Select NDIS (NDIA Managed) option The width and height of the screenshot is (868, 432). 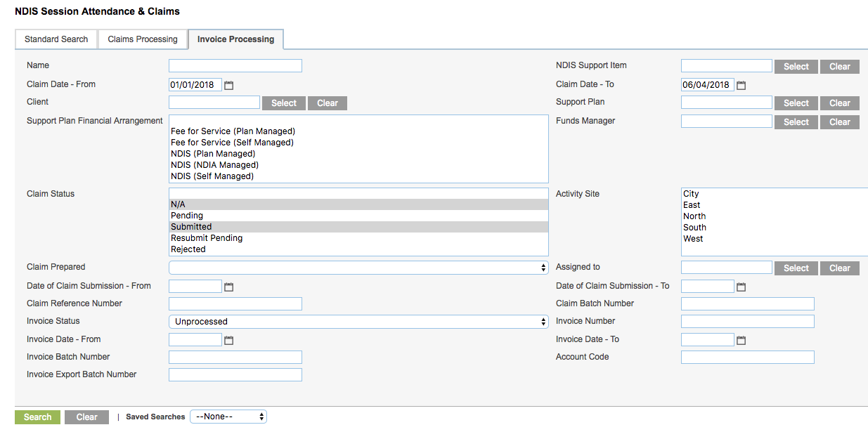pos(358,165)
